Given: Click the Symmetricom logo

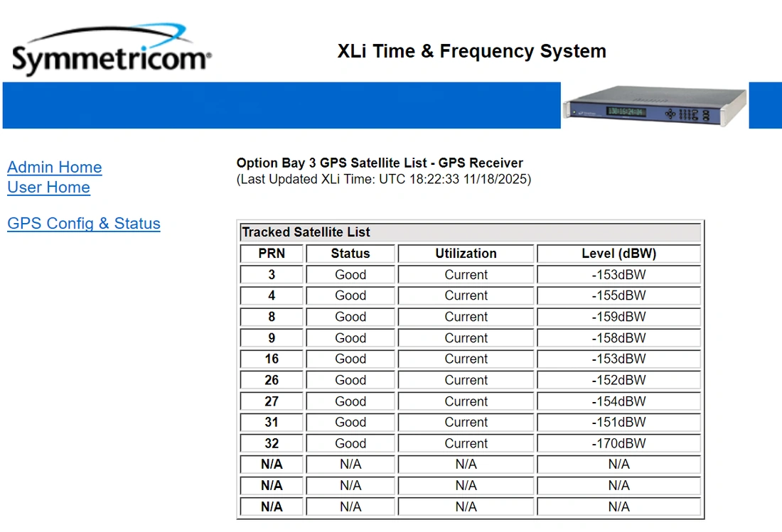Looking at the screenshot, I should point(111,51).
